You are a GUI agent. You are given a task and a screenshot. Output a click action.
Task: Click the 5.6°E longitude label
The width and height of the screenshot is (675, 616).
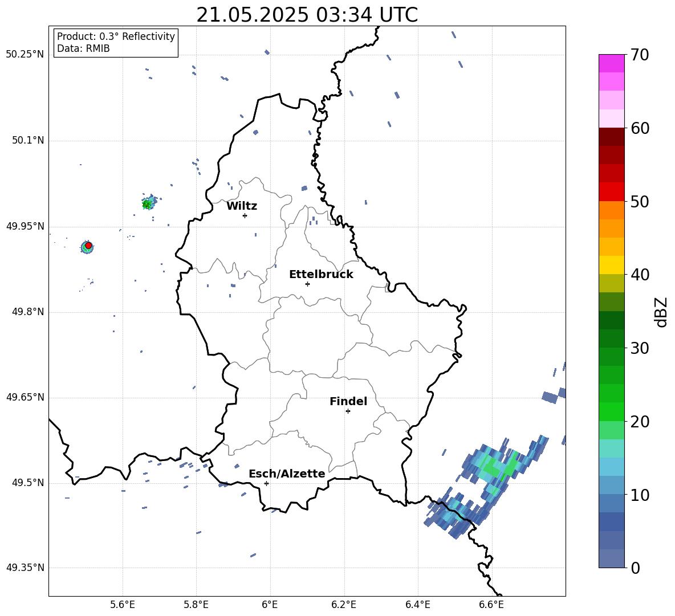point(123,605)
